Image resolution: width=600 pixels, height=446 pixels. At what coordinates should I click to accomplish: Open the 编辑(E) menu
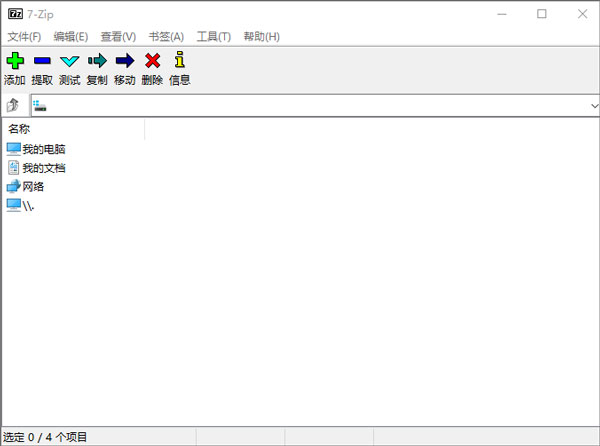[71, 36]
